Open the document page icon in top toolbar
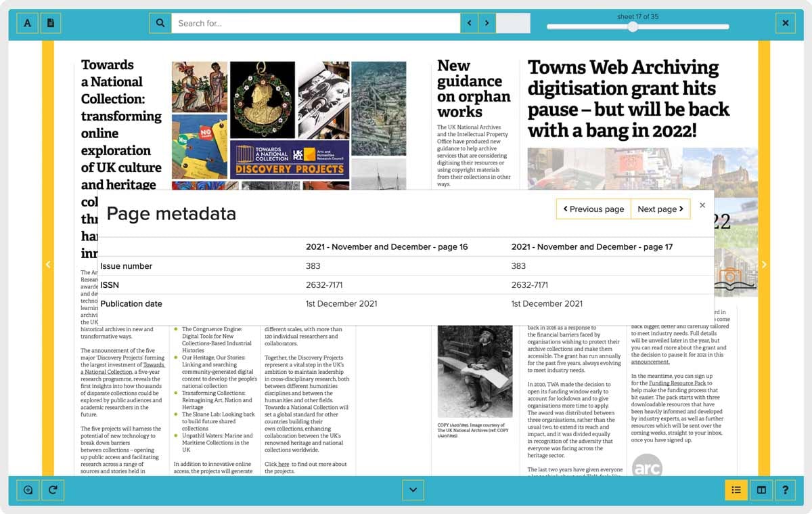This screenshot has height=514, width=812. point(51,23)
